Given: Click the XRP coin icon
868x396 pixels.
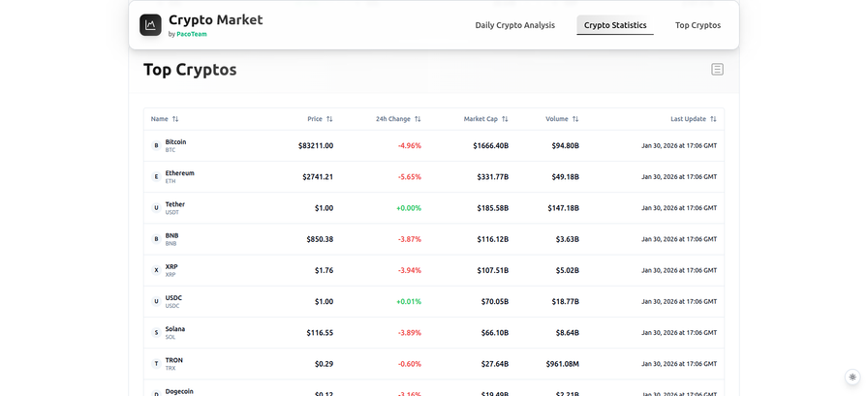Looking at the screenshot, I should coord(156,270).
